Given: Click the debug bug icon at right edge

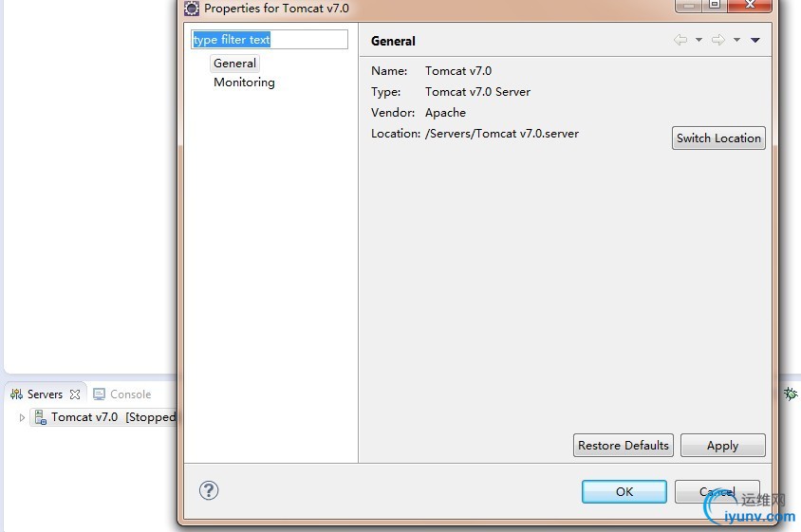Looking at the screenshot, I should pos(791,394).
